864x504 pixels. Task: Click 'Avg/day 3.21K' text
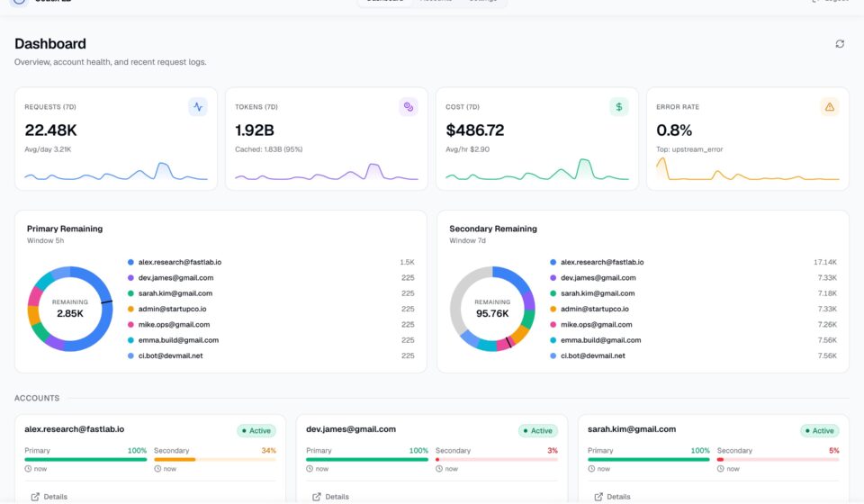click(48, 149)
